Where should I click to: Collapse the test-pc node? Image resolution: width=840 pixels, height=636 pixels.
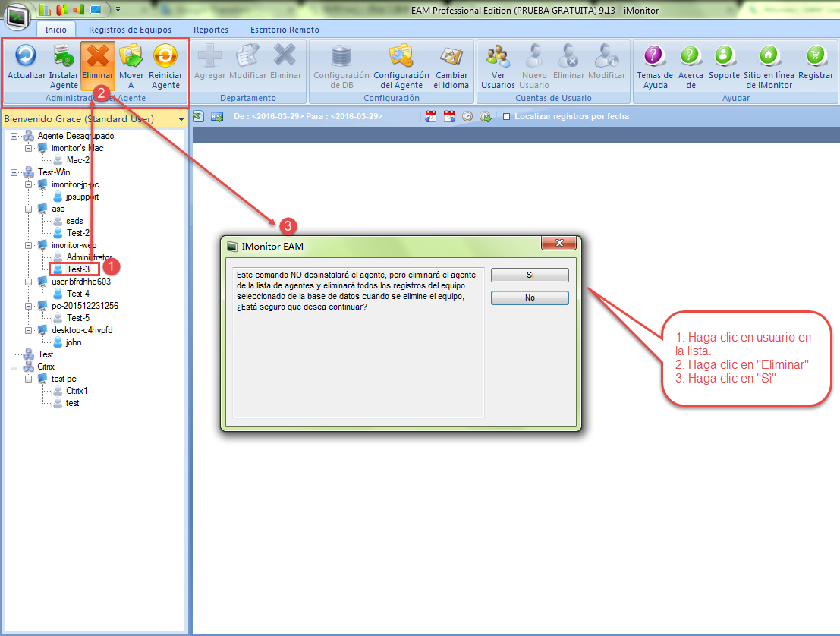[28, 379]
